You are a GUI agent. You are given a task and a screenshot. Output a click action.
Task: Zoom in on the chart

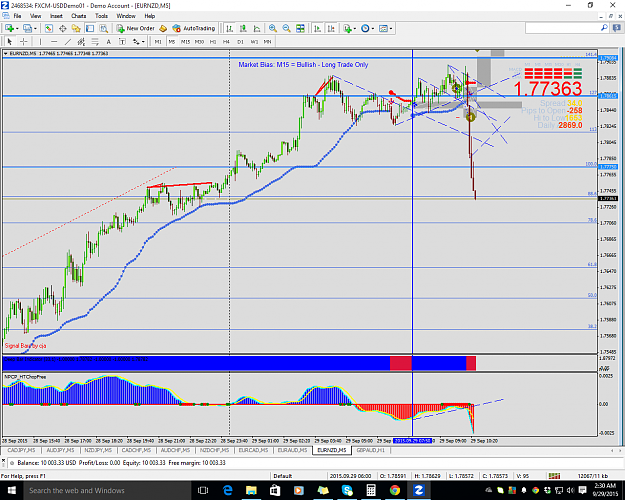tap(273, 28)
